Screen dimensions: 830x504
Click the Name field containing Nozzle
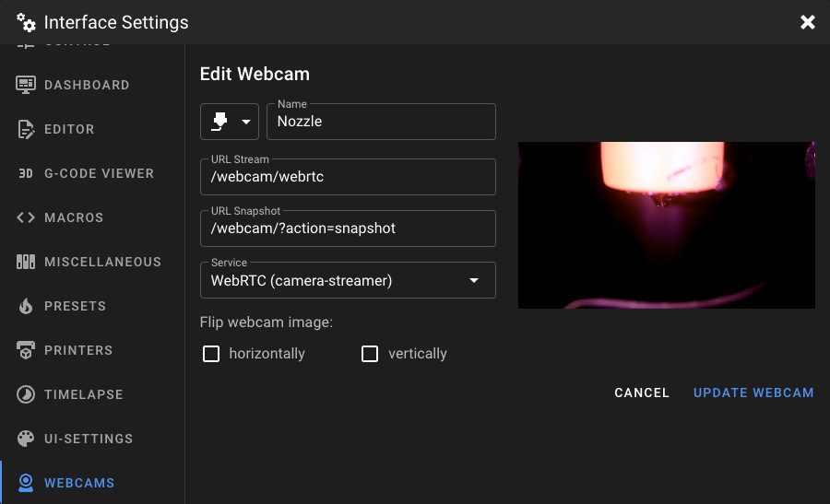[x=381, y=122]
